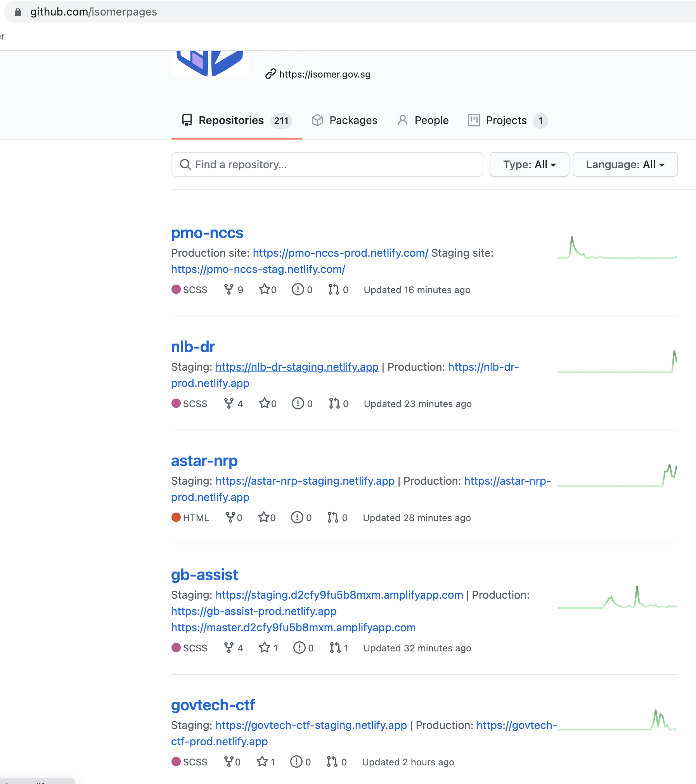
Task: Open issues icon on govtech-ctf row
Action: [296, 762]
